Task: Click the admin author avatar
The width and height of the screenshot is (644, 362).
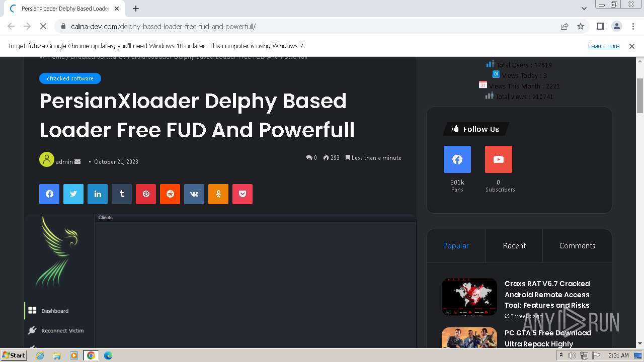Action: coord(47,159)
